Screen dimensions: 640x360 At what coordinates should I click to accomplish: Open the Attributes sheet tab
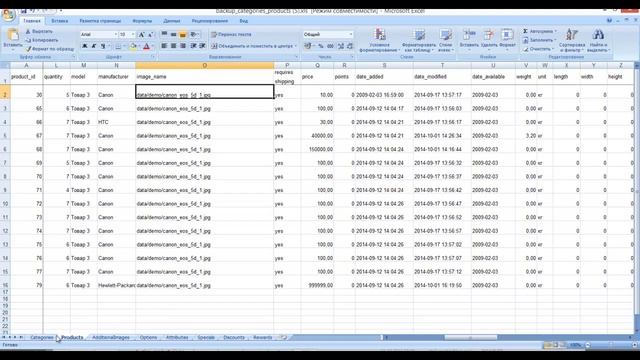pyautogui.click(x=177, y=338)
